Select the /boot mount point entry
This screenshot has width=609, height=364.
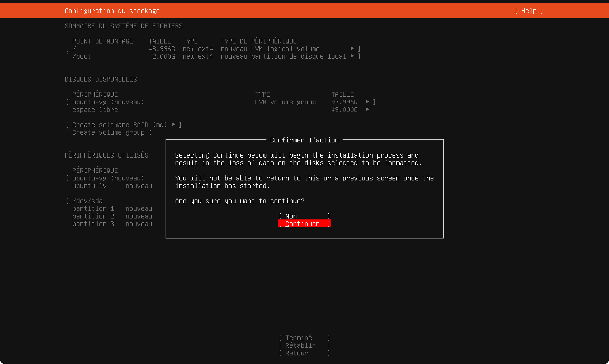81,56
